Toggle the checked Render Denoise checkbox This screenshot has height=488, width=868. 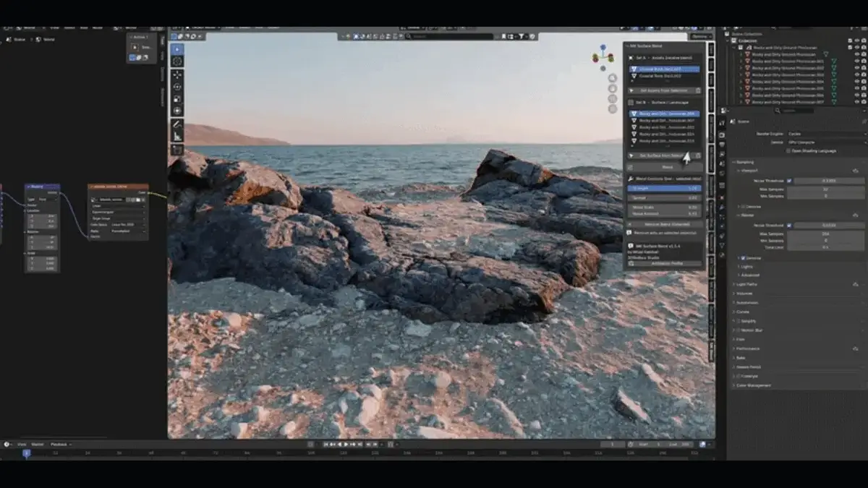tap(742, 257)
